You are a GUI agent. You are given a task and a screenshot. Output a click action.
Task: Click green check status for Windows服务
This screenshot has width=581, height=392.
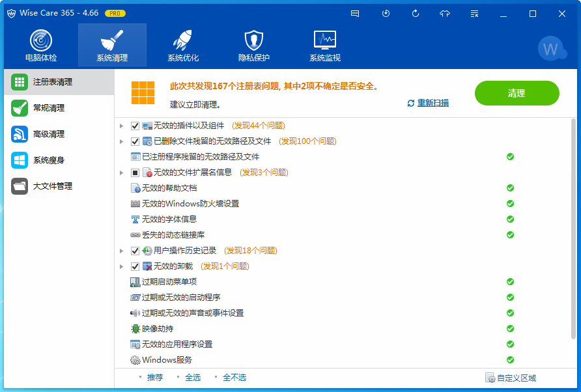click(x=510, y=360)
